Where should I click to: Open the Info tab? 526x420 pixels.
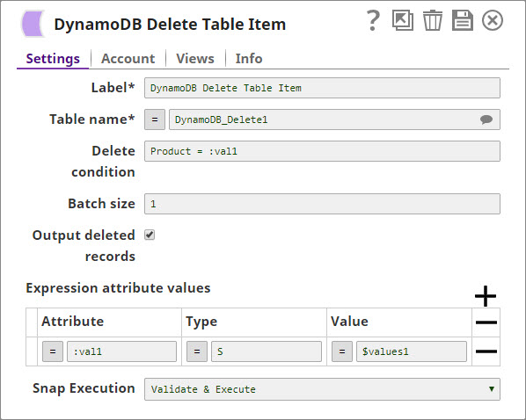249,59
